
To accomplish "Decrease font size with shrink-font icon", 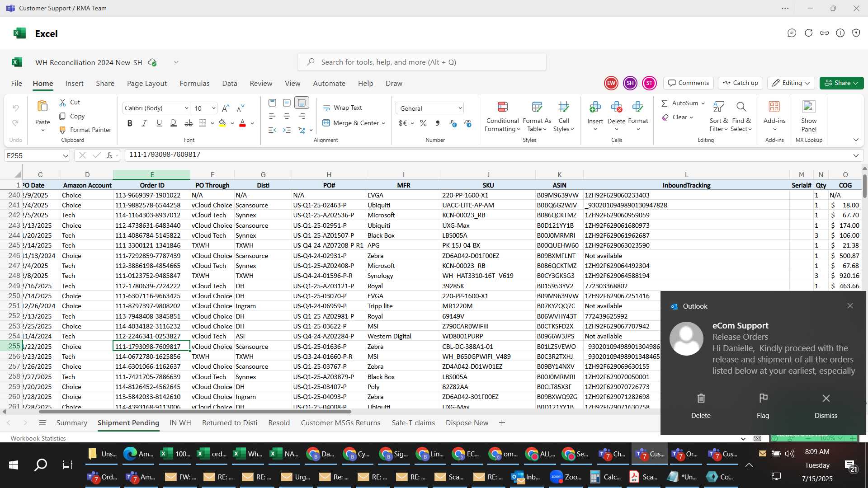I will (x=241, y=108).
